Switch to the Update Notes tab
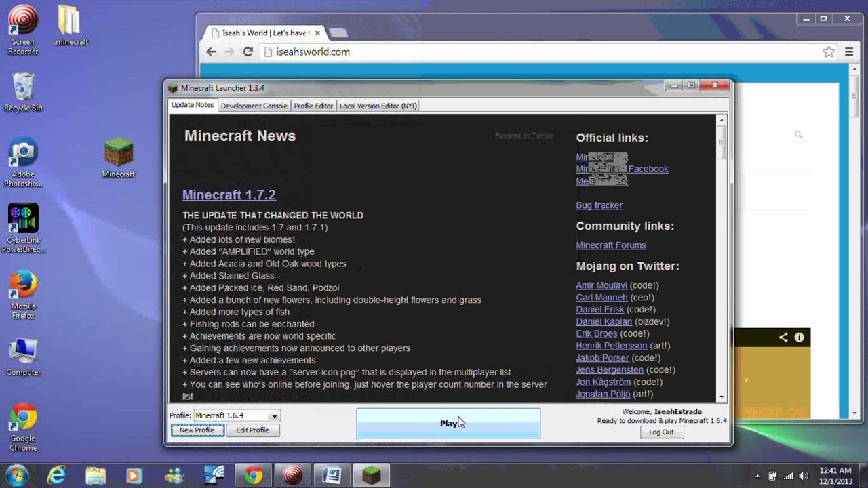This screenshot has height=488, width=868. tap(193, 105)
